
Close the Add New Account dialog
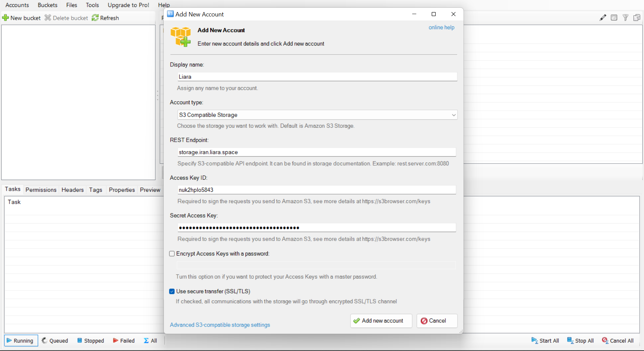(x=453, y=14)
